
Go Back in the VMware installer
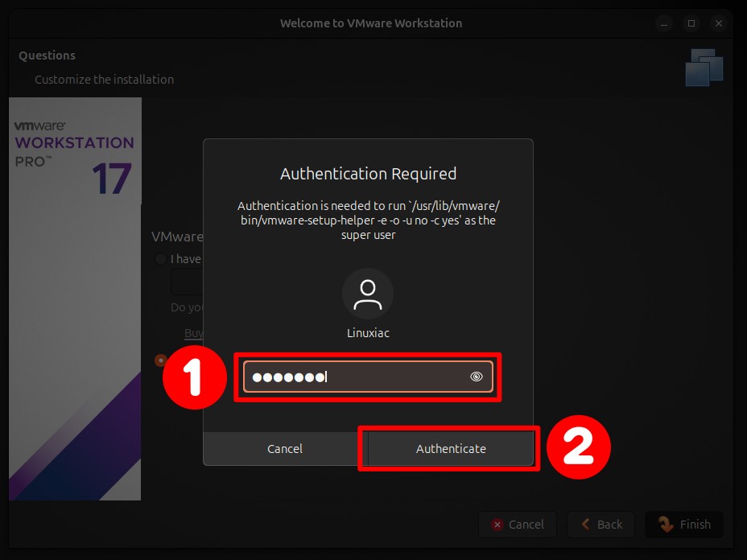pyautogui.click(x=601, y=525)
